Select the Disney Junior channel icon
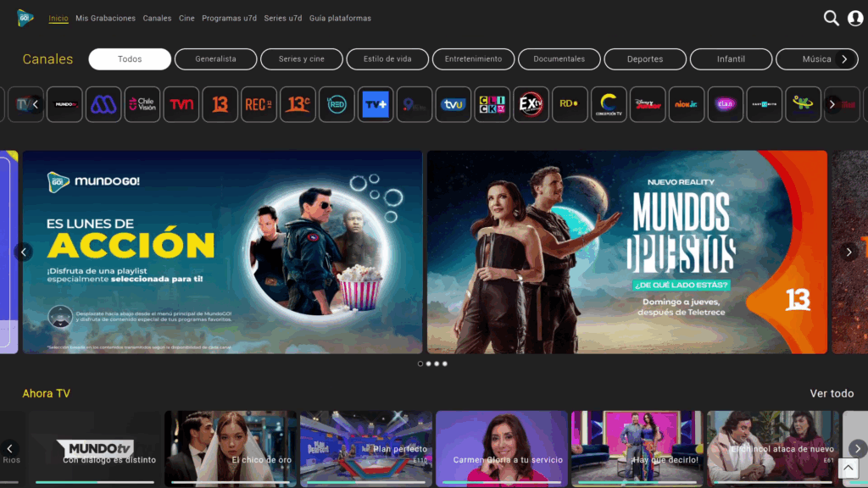The height and width of the screenshot is (488, 868). pyautogui.click(x=648, y=104)
